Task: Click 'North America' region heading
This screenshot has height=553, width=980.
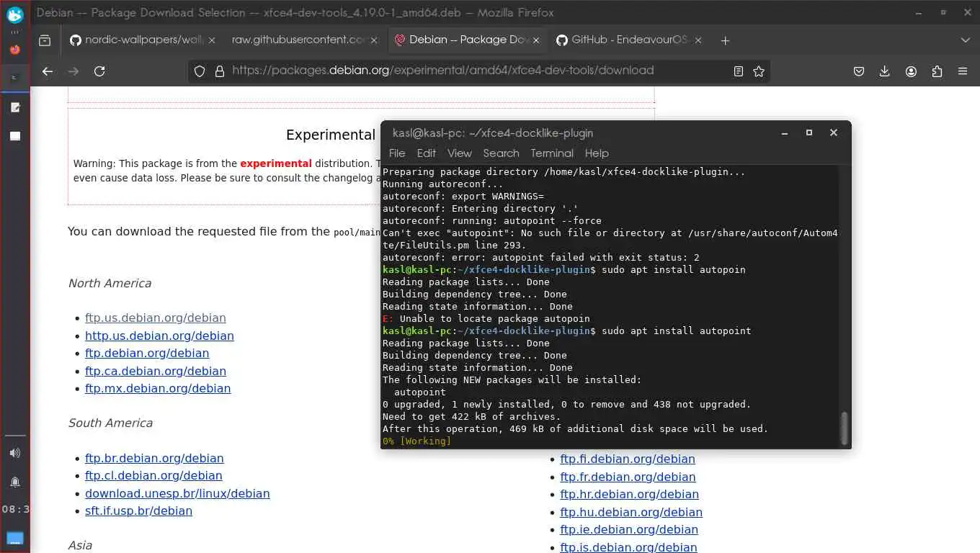Action: tap(110, 283)
